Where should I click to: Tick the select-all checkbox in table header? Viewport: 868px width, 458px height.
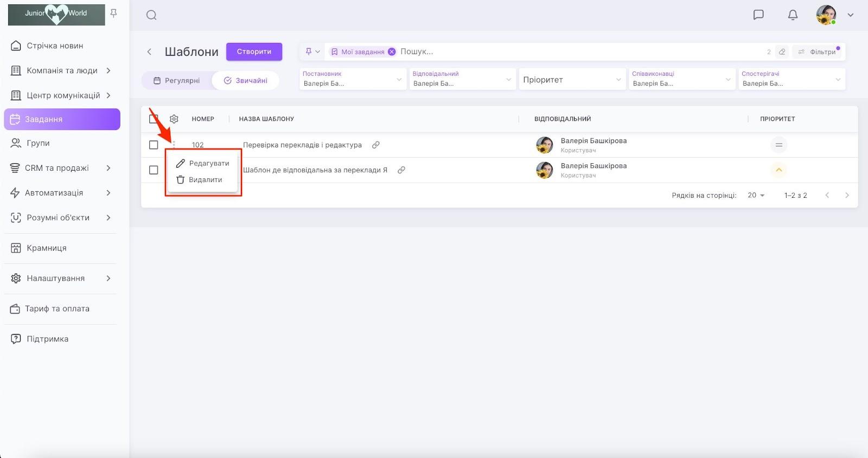(154, 119)
